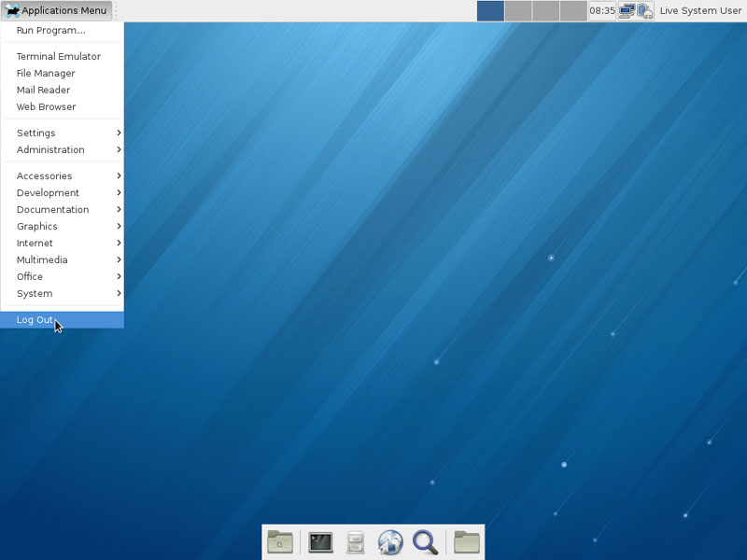The image size is (747, 560).
Task: Open the Live System User menu
Action: click(x=700, y=10)
